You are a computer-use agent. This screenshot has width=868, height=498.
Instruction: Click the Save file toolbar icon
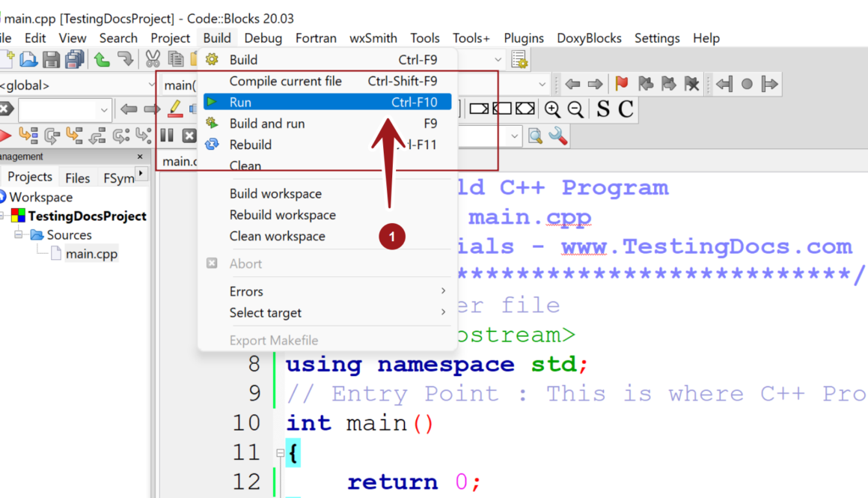pyautogui.click(x=51, y=59)
